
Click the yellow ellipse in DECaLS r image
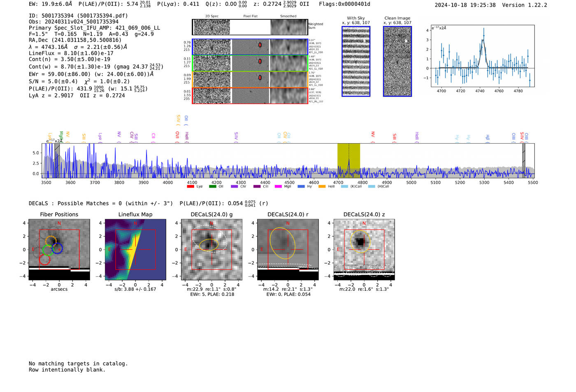click(x=282, y=243)
